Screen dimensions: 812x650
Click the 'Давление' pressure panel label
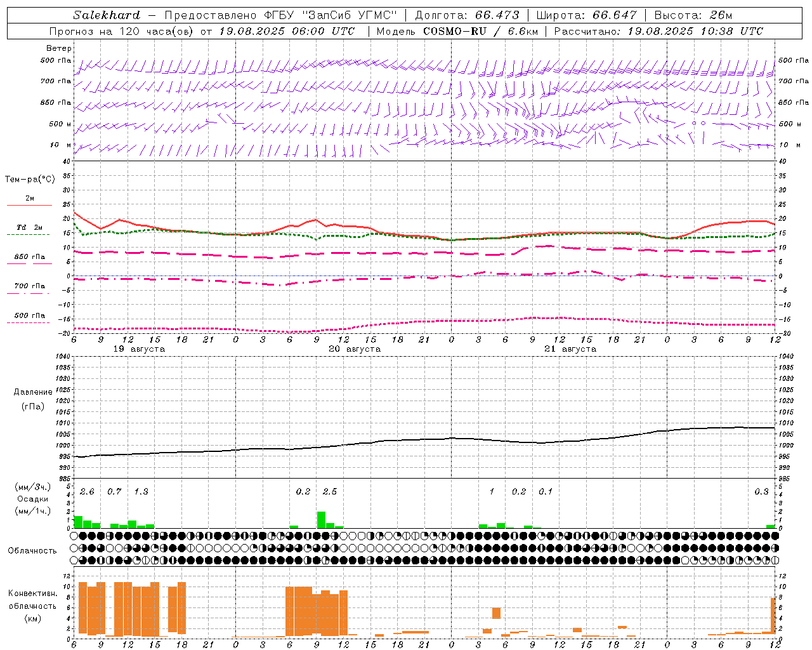(33, 392)
